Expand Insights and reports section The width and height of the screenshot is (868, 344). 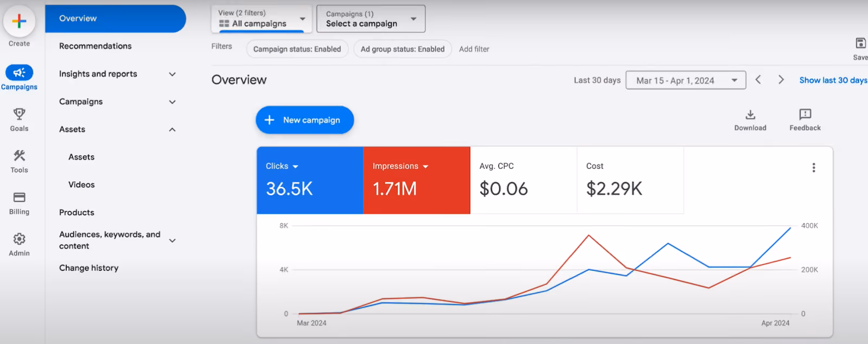point(172,74)
